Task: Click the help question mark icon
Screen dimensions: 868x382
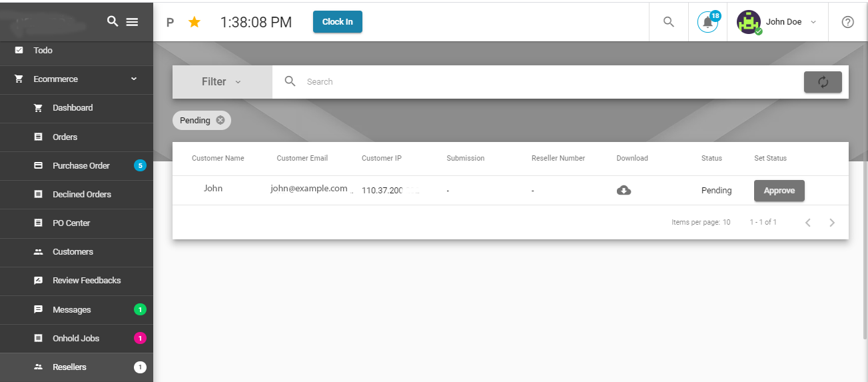Action: click(847, 22)
